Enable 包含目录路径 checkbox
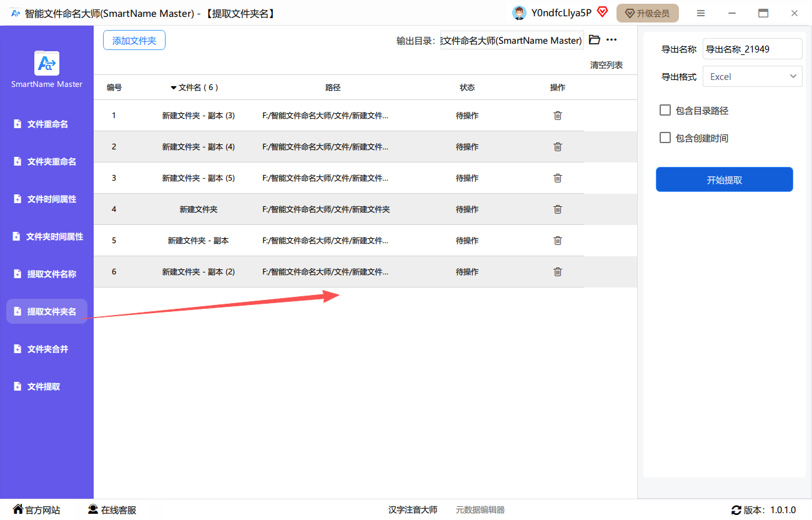The image size is (812, 520). click(x=665, y=111)
